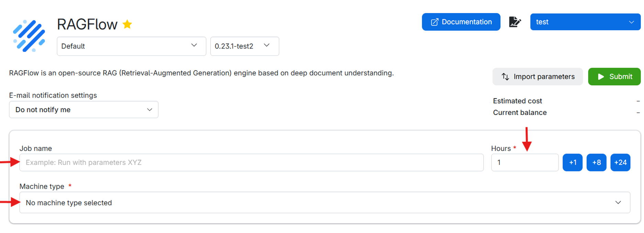
Task: Click Import parameters button
Action: coord(537,77)
